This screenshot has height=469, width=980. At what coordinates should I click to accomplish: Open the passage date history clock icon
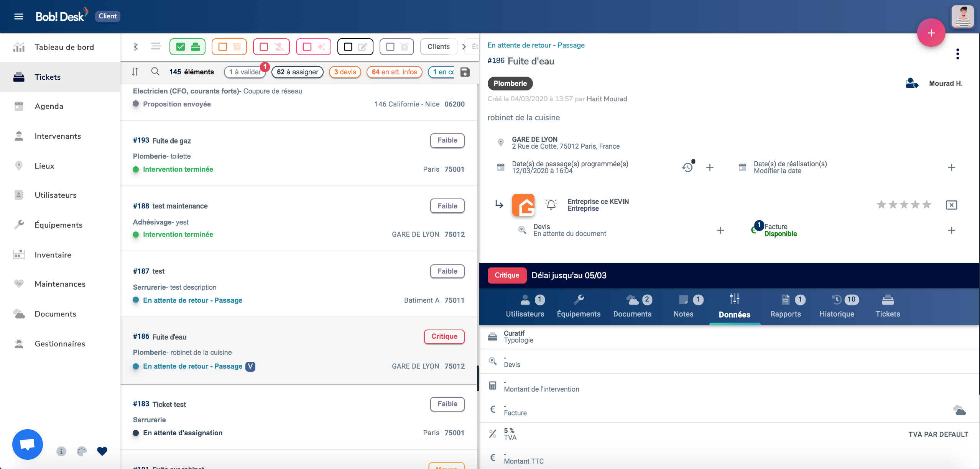pos(687,167)
